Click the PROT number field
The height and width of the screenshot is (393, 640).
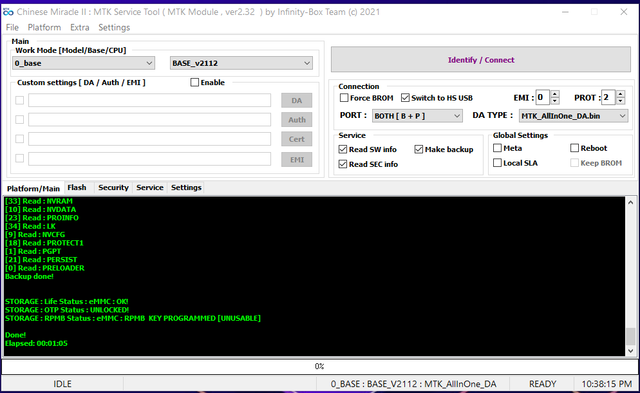point(608,98)
